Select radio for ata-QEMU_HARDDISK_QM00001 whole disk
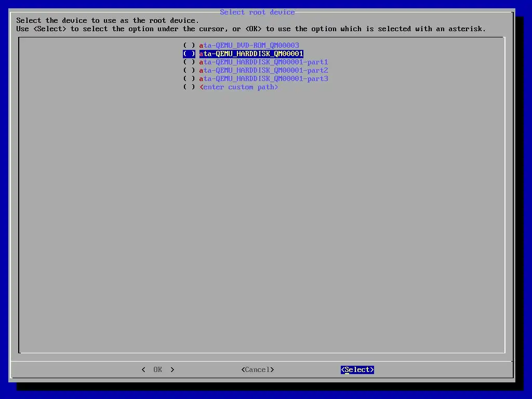 [189, 54]
